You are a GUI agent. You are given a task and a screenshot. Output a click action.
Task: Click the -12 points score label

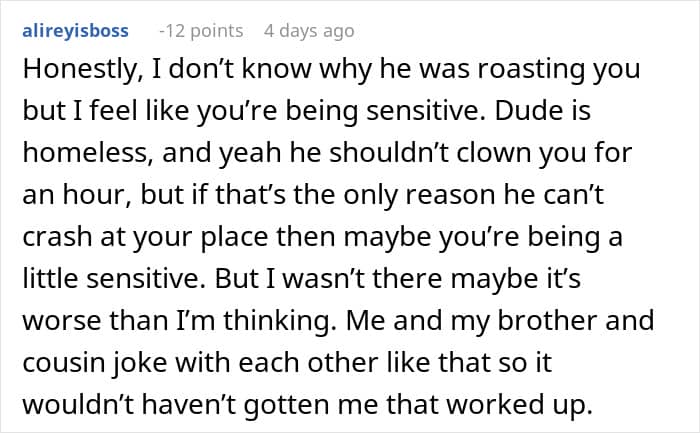click(201, 31)
